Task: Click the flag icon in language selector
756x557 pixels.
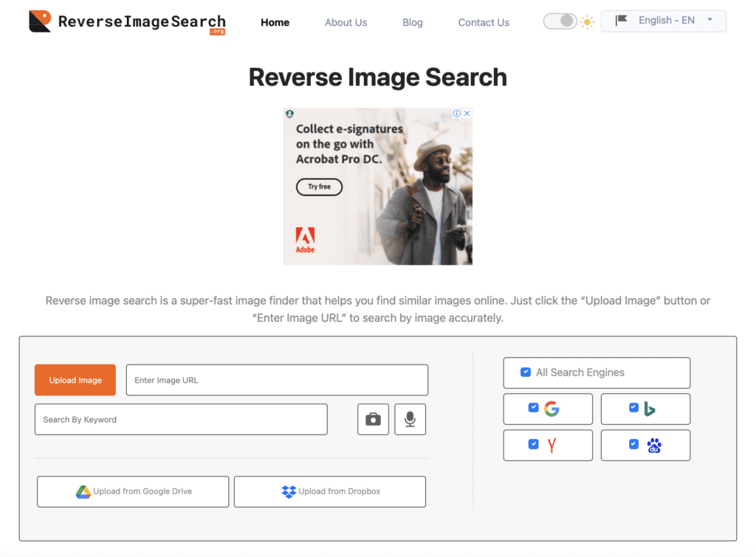Action: click(621, 20)
